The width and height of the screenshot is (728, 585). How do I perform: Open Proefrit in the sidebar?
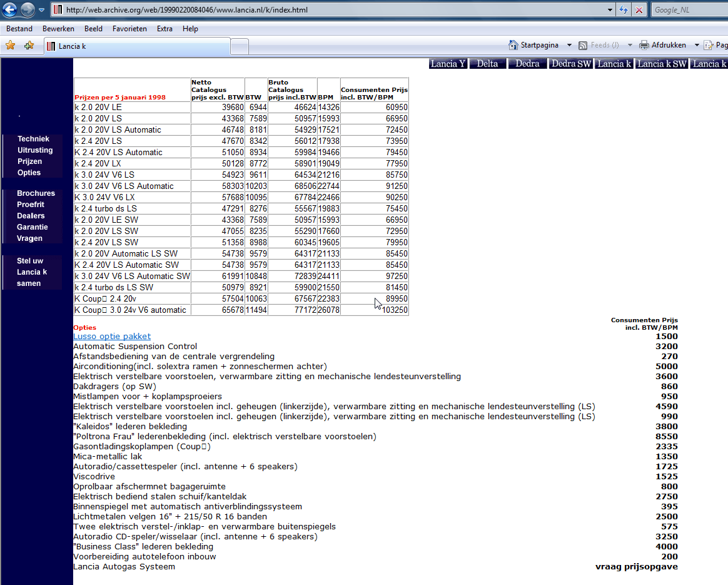click(x=30, y=205)
